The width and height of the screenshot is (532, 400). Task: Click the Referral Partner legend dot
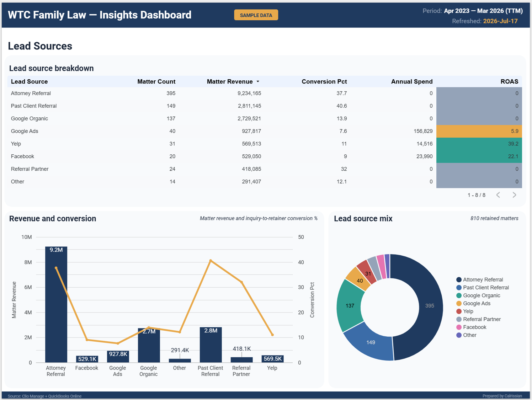click(x=459, y=319)
